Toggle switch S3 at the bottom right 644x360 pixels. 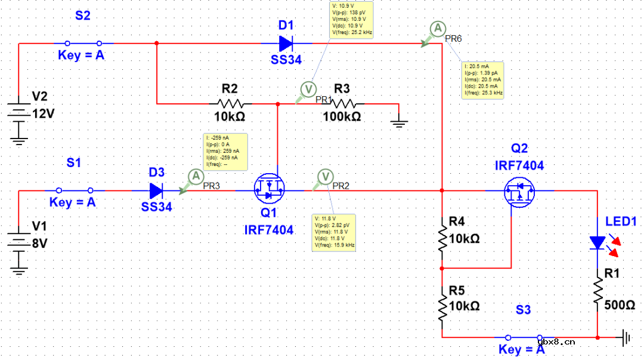pyautogui.click(x=523, y=337)
